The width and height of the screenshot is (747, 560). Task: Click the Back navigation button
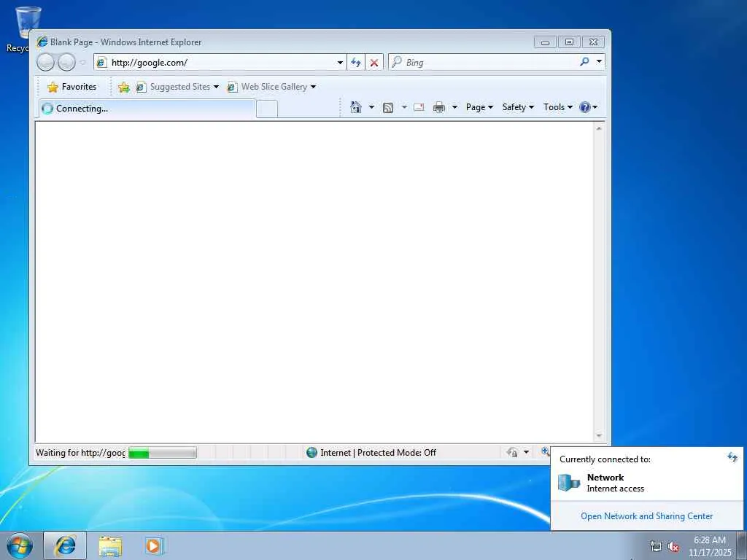tap(45, 63)
